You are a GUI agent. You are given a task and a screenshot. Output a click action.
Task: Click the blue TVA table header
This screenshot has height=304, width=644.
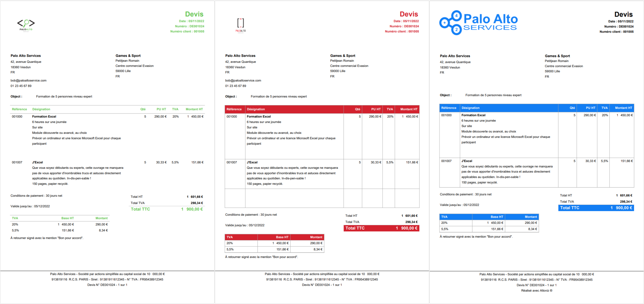[444, 217]
